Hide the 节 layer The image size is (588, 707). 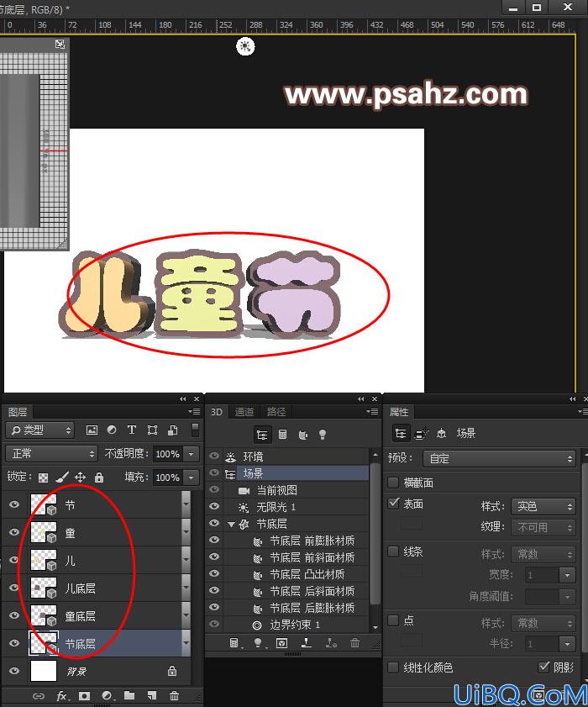(14, 504)
